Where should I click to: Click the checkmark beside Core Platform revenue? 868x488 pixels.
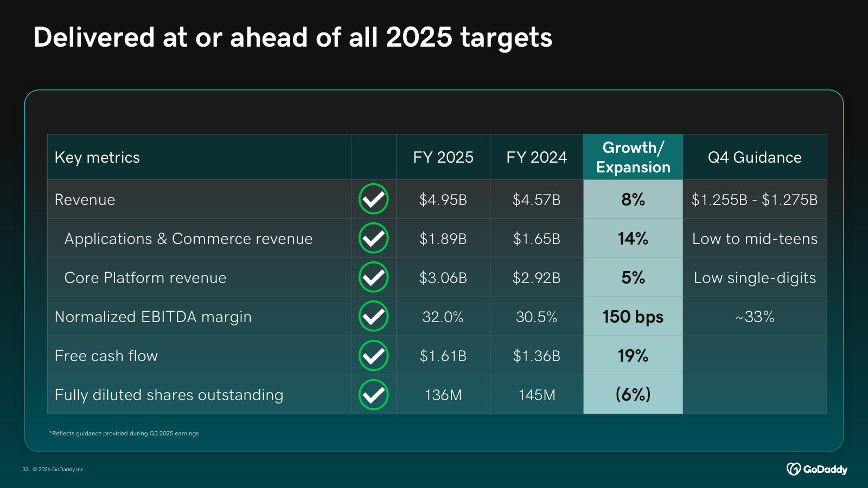click(x=373, y=277)
